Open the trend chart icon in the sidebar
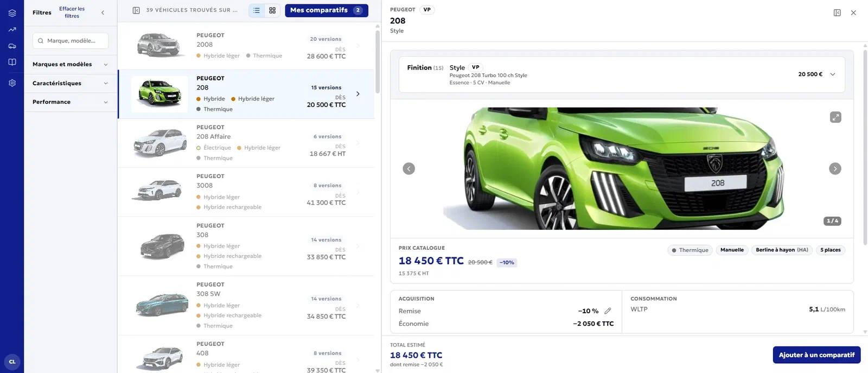Viewport: 868px width, 373px height. click(x=12, y=30)
